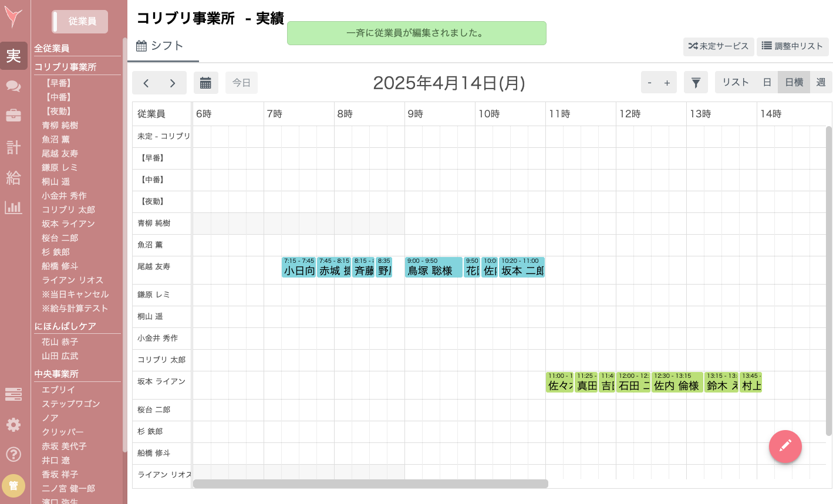This screenshot has width=833, height=504.
Task: Advance to next day with right chevron
Action: [172, 83]
